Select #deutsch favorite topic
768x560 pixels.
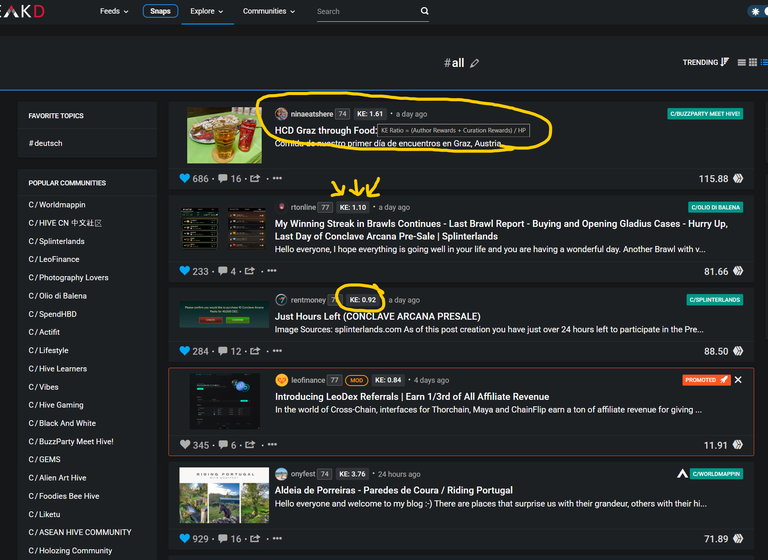(x=46, y=143)
